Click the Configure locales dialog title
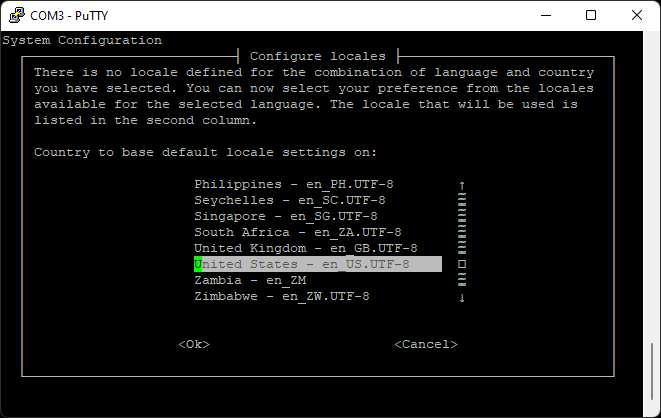The width and height of the screenshot is (661, 418). (x=320, y=56)
